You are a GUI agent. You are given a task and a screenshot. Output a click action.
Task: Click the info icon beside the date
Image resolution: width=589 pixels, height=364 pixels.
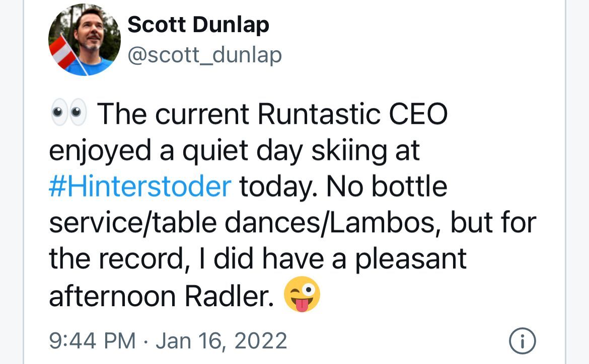pos(522,342)
